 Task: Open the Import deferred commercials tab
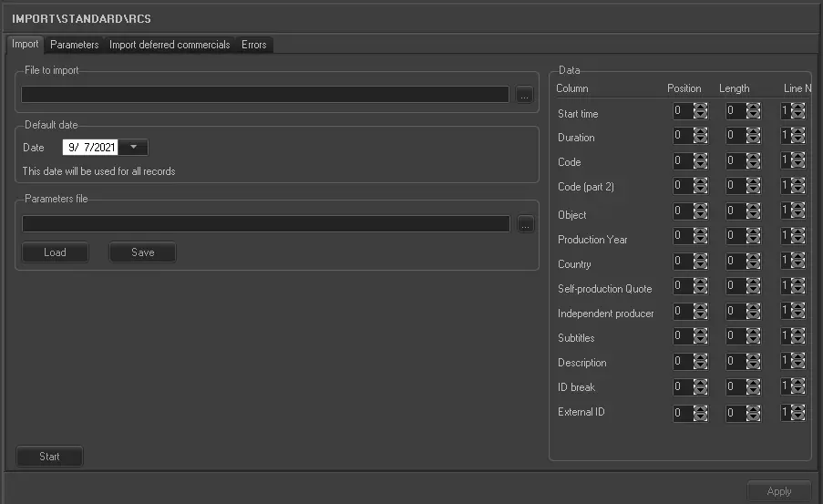(170, 45)
